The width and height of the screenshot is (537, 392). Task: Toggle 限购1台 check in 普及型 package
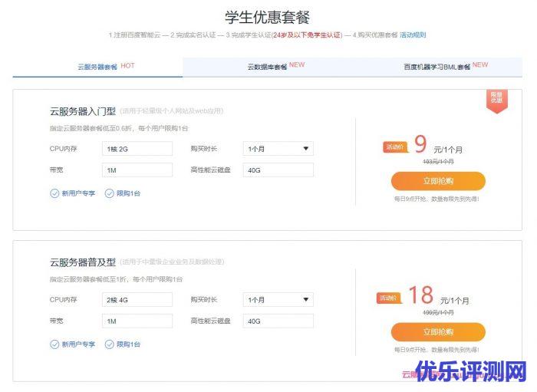coord(110,344)
